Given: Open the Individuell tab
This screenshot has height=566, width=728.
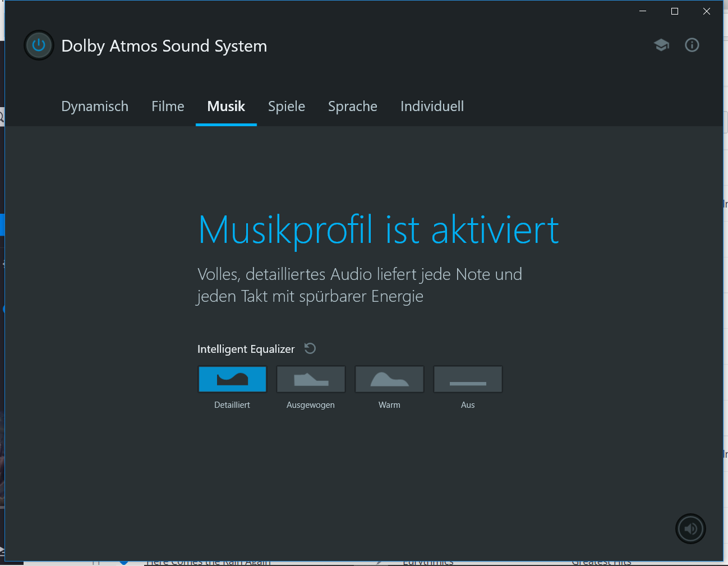Looking at the screenshot, I should [432, 106].
